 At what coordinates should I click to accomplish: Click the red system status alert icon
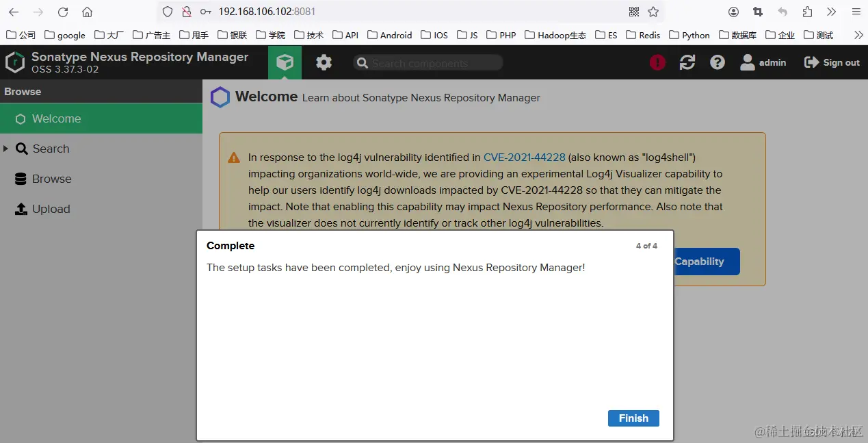657,62
